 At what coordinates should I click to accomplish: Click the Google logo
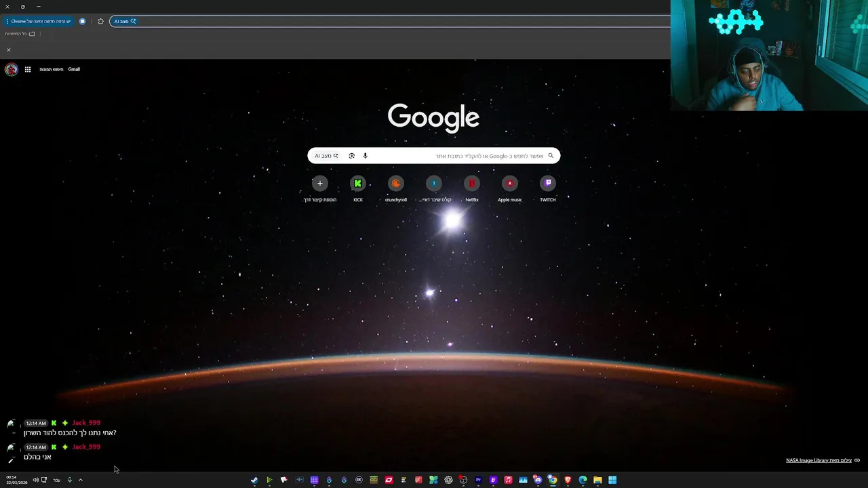pos(434,117)
